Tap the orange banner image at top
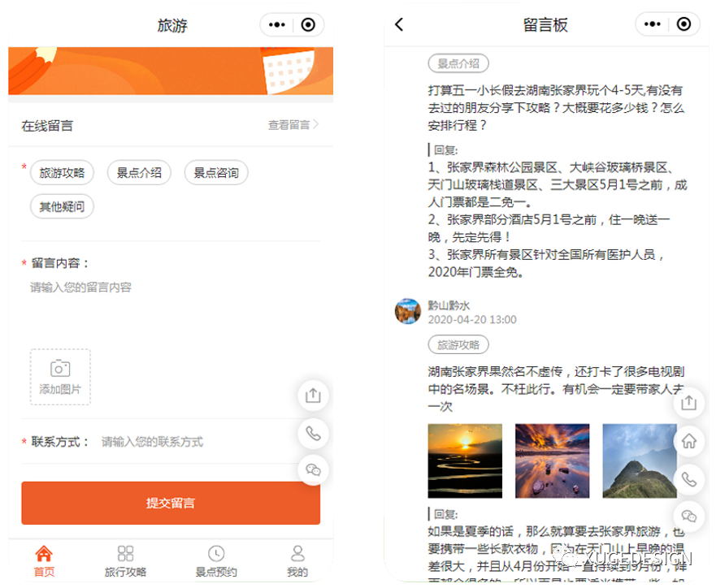Screen dimensions: 716x588 pos(171,71)
